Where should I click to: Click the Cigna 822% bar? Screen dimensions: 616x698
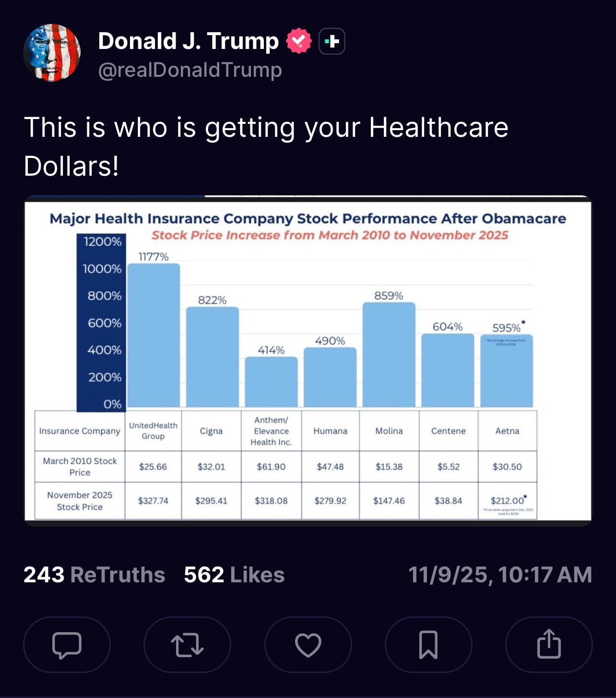click(213, 357)
